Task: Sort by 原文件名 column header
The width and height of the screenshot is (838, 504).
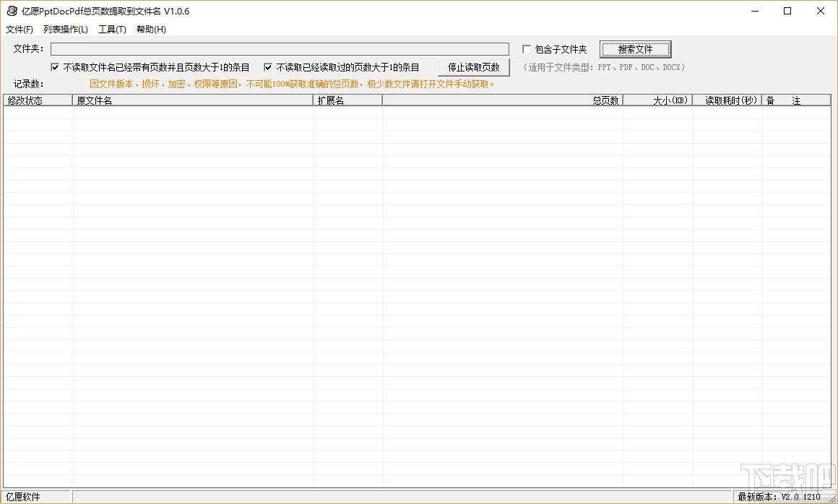Action: pyautogui.click(x=193, y=100)
